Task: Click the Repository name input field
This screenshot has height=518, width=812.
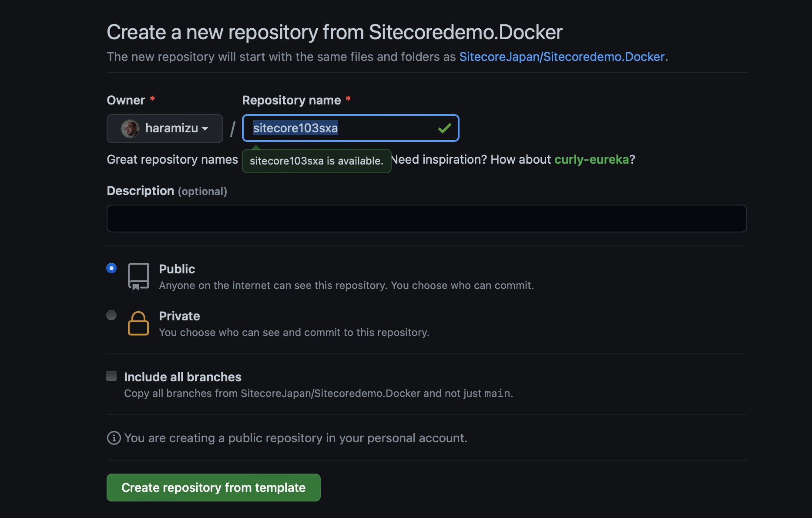Action: pyautogui.click(x=350, y=128)
